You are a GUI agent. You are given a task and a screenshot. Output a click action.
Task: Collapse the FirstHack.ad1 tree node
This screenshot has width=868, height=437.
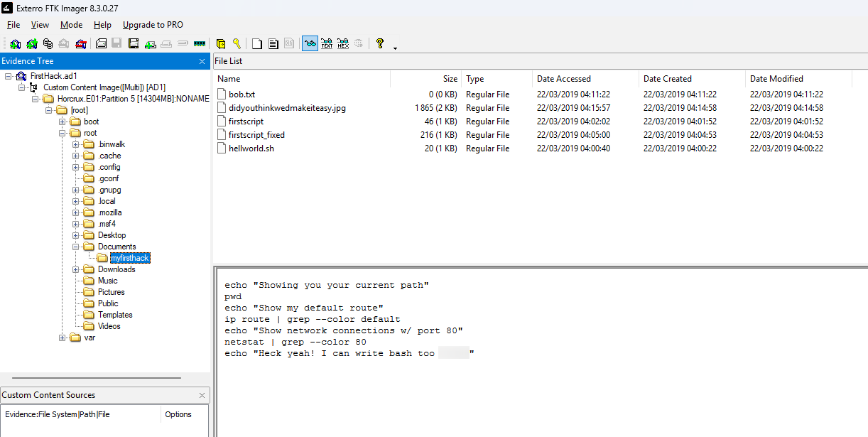pyautogui.click(x=8, y=76)
